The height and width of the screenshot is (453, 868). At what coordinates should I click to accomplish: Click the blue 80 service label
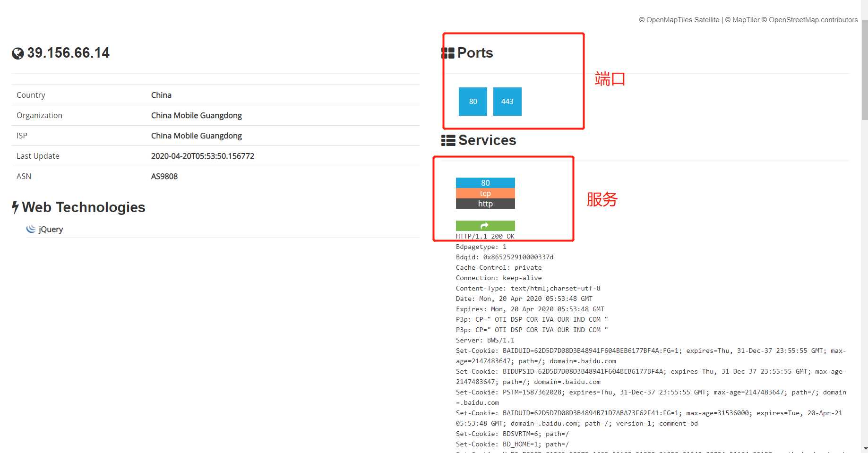[x=485, y=183]
